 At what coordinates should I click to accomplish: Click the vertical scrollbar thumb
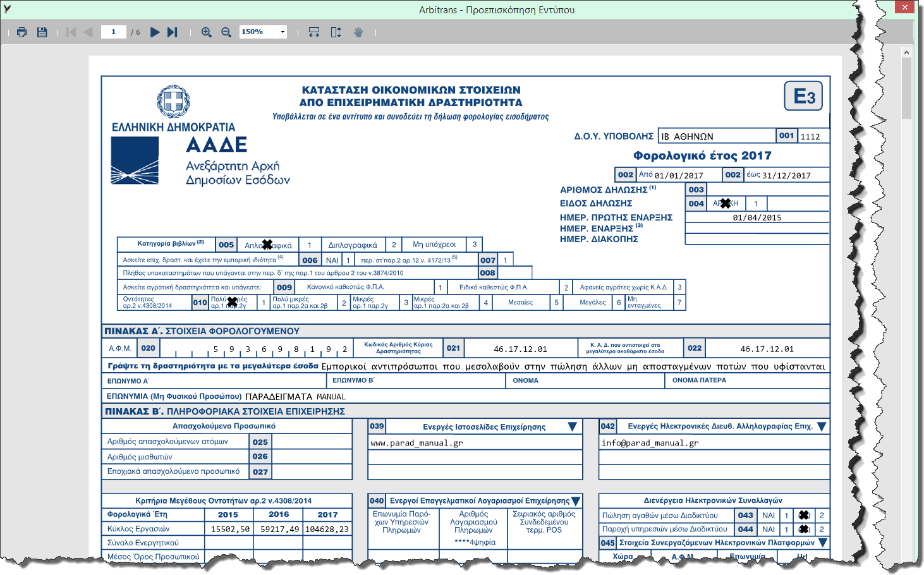pos(907,88)
